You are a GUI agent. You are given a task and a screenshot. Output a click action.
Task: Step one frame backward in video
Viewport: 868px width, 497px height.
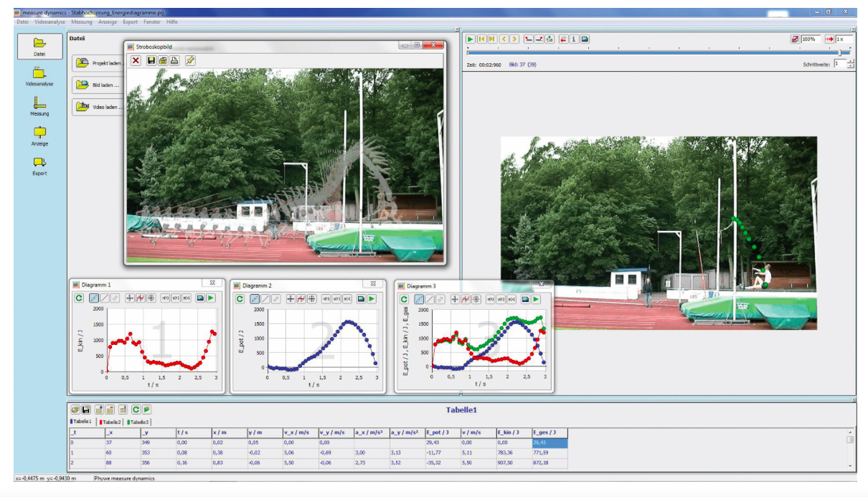(504, 39)
